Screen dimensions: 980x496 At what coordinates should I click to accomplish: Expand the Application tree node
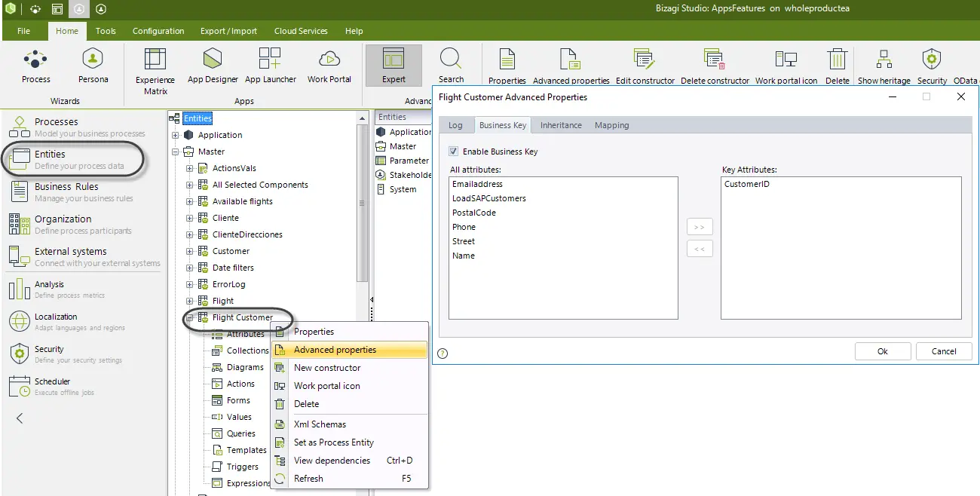pos(176,136)
